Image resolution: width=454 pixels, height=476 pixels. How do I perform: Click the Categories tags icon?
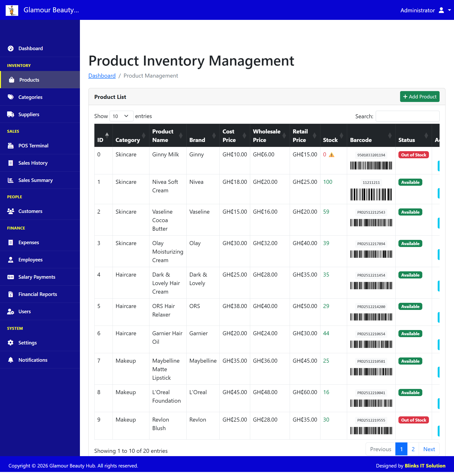(x=11, y=97)
